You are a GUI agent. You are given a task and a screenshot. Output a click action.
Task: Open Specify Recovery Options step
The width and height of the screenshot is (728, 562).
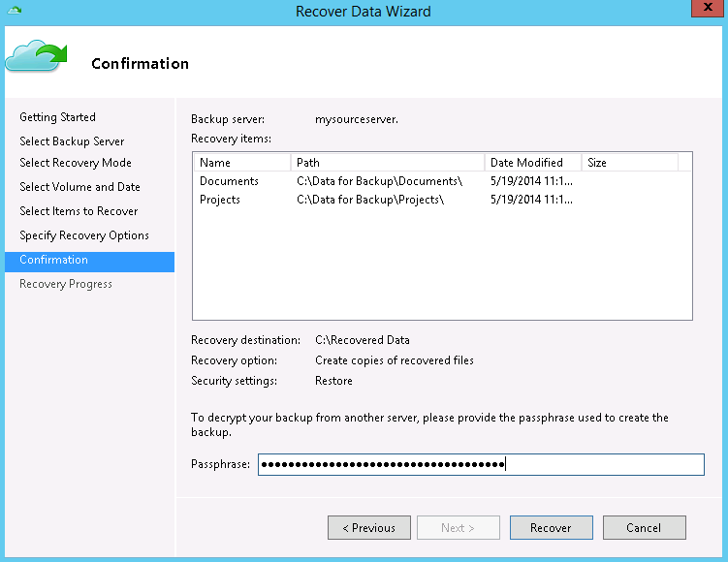click(84, 235)
